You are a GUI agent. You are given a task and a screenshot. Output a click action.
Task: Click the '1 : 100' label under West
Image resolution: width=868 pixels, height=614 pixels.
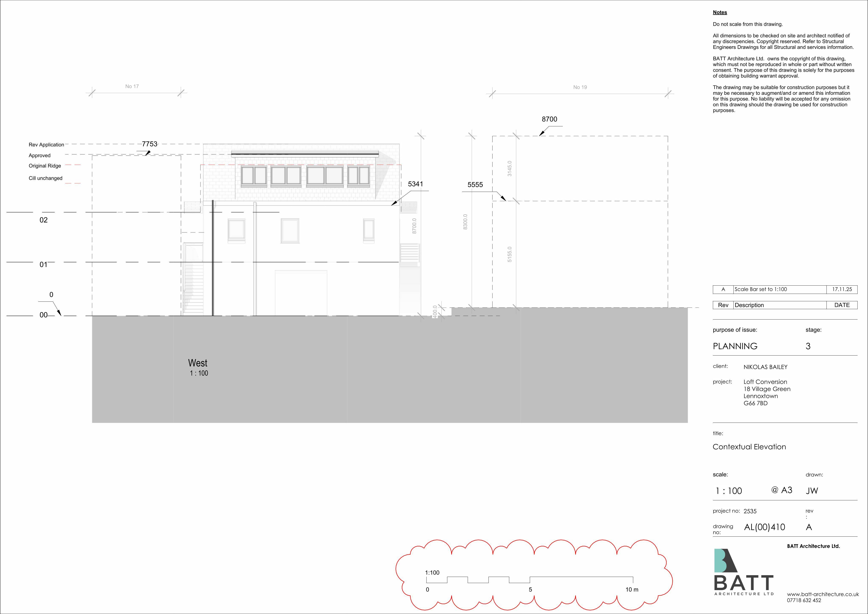[199, 373]
